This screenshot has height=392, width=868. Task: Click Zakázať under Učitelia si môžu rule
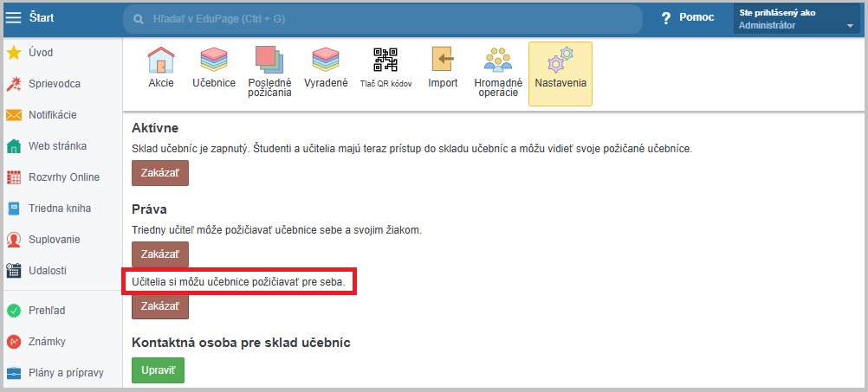tap(160, 306)
